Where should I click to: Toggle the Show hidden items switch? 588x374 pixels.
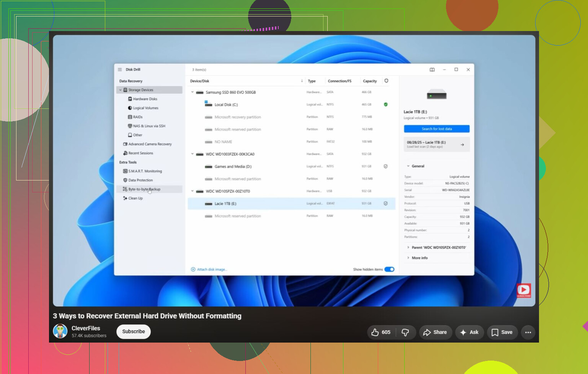tap(389, 269)
